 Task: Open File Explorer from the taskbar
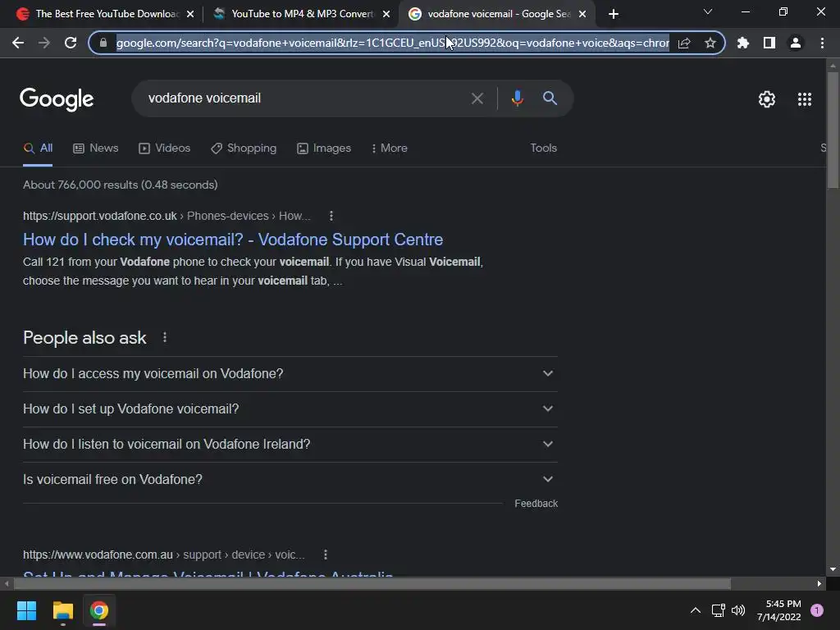(62, 610)
